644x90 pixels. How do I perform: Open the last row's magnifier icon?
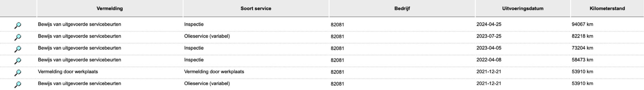pyautogui.click(x=18, y=84)
